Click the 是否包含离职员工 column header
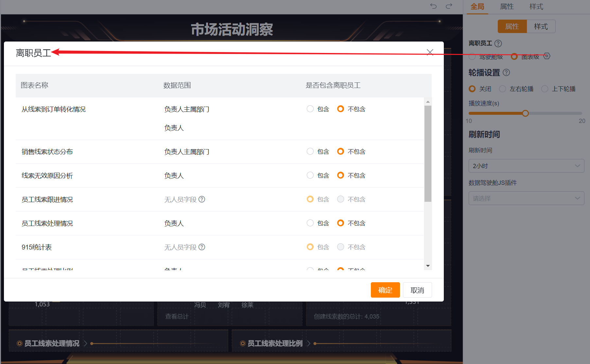 [x=333, y=85]
